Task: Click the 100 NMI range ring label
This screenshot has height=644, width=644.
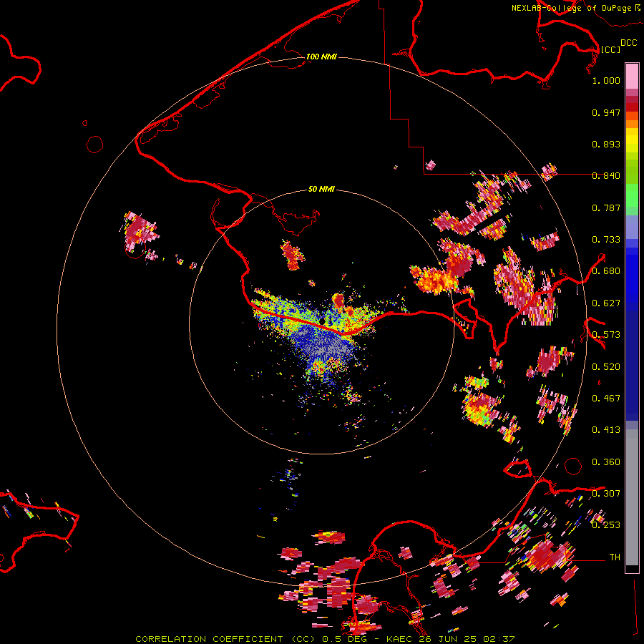Action: [321, 57]
